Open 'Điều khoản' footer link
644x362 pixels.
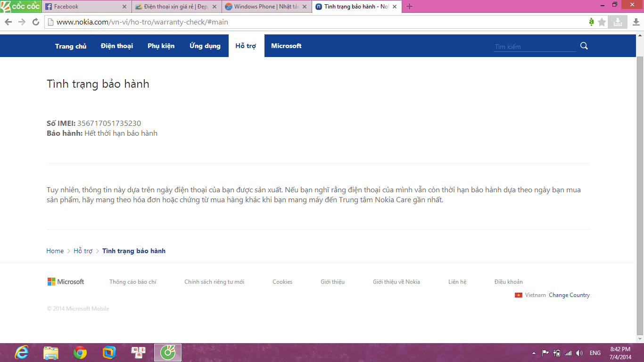(509, 282)
